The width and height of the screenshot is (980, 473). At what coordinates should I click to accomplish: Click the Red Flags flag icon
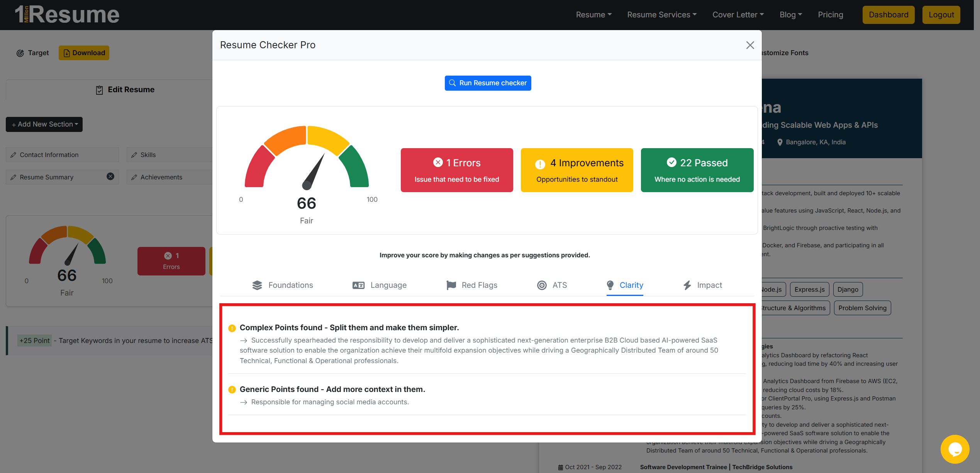[451, 285]
